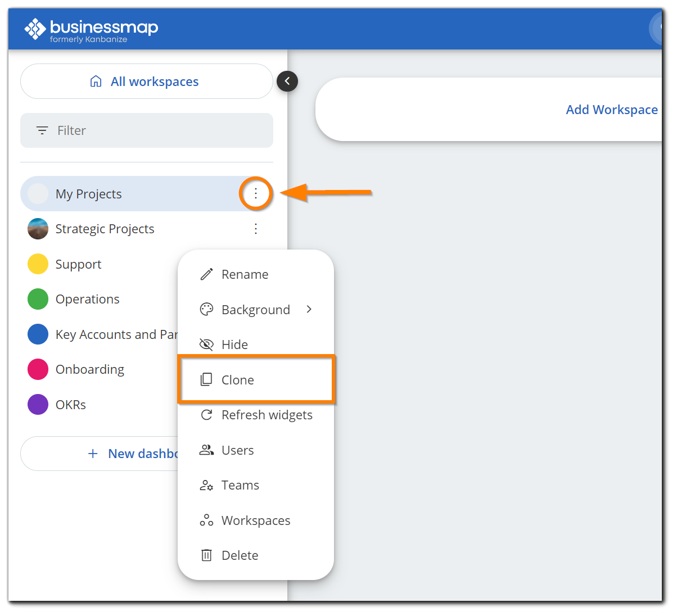Viewport: 677px width, 616px height.
Task: Click the Clone duplicate icon
Action: (x=207, y=379)
